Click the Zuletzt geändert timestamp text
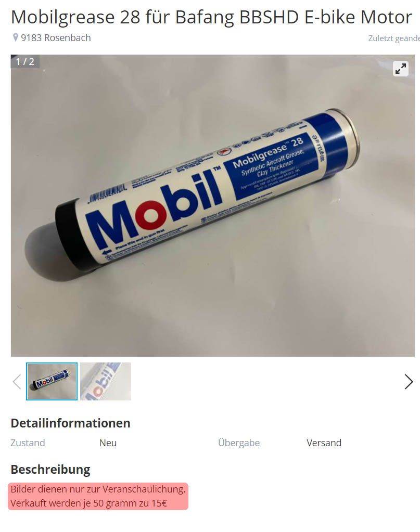Viewport: 420px width, 532px height. pos(394,38)
